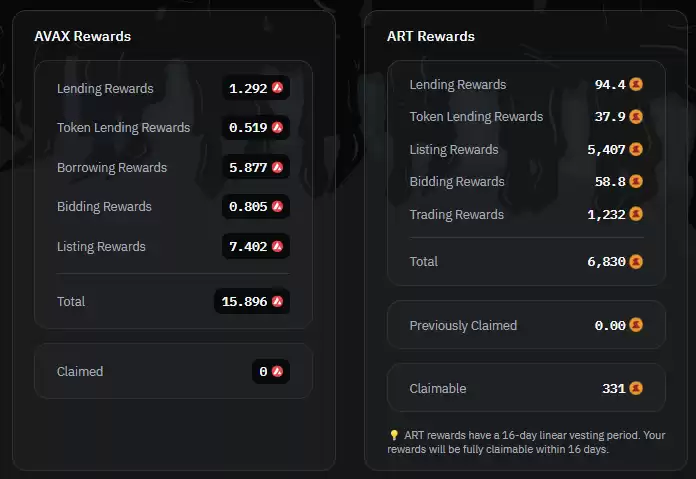Click ART Bidding Rewards 58.8 value
696x479 pixels.
[610, 182]
